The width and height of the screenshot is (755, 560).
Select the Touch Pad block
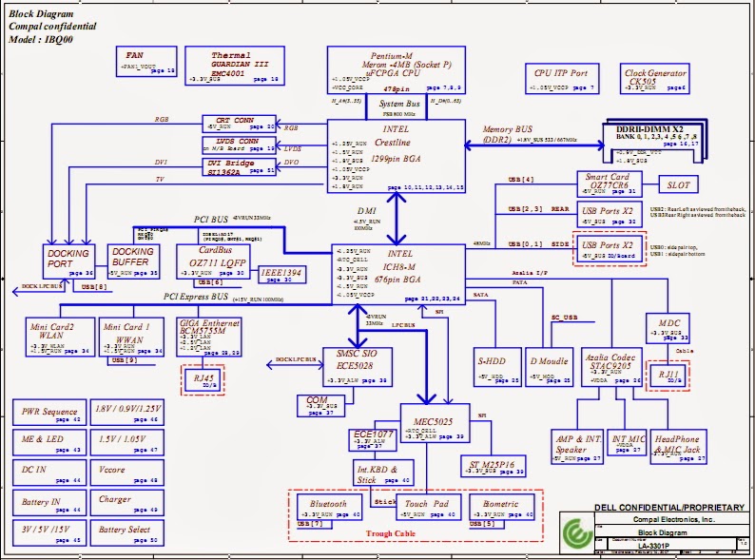pyautogui.click(x=428, y=508)
